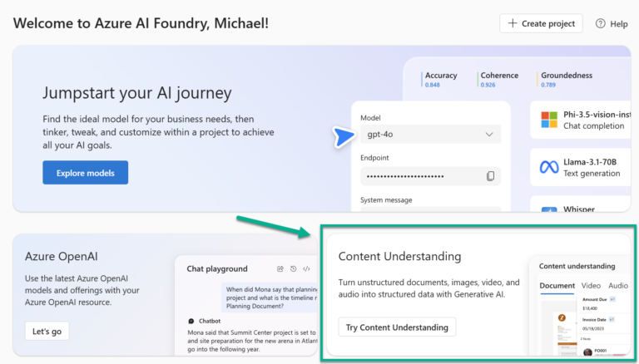
Task: Expand the gpt-4o model dropdown
Action: tap(488, 134)
